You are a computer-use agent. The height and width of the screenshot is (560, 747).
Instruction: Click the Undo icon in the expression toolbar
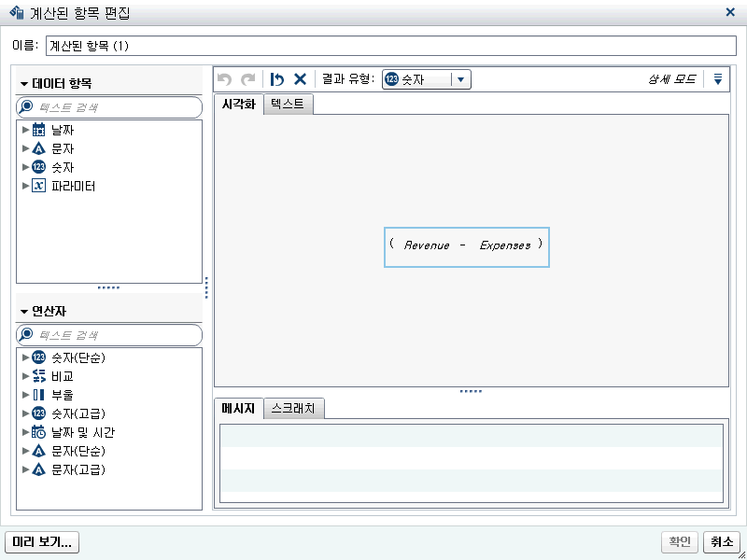coord(224,79)
